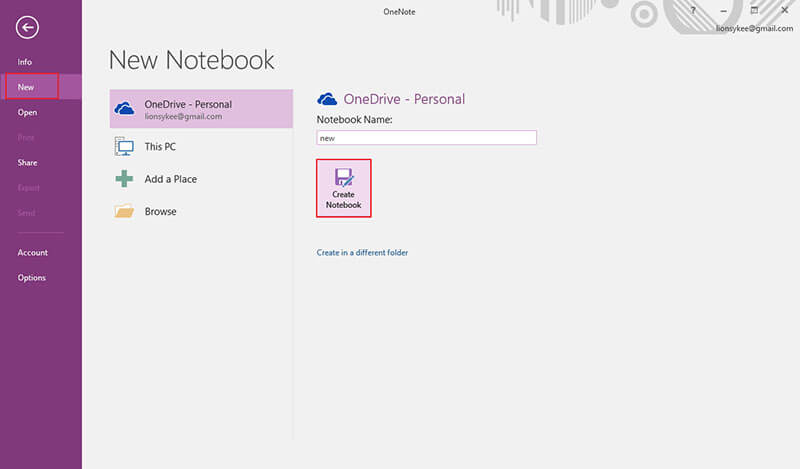Click the back arrow to exit Backstage

pyautogui.click(x=27, y=28)
